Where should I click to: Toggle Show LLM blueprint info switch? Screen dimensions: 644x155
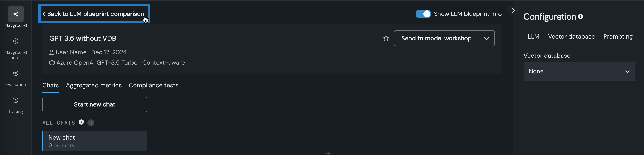pyautogui.click(x=423, y=14)
